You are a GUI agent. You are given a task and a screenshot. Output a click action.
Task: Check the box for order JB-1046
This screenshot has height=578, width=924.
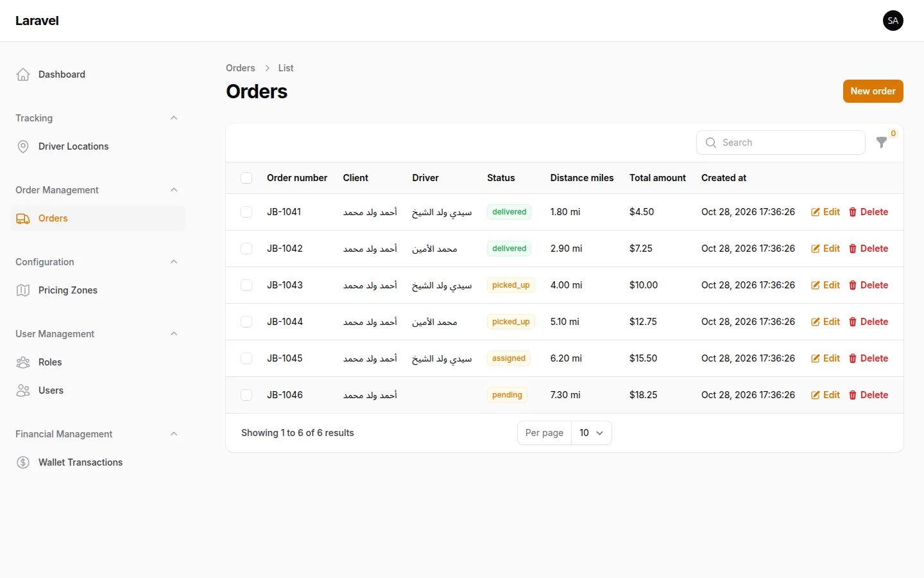click(246, 395)
